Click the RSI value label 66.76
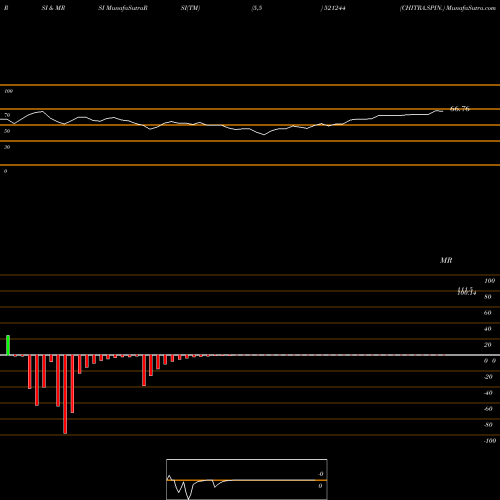500x500 pixels. (x=460, y=109)
